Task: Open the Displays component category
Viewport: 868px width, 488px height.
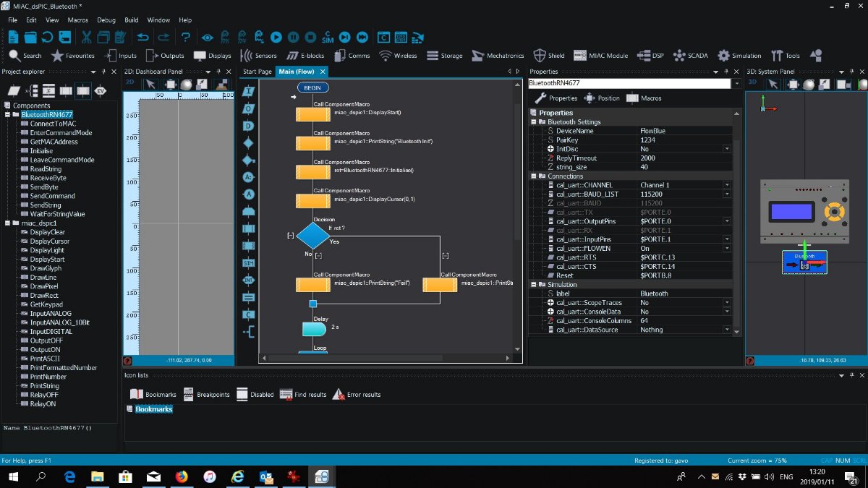Action: (x=212, y=56)
